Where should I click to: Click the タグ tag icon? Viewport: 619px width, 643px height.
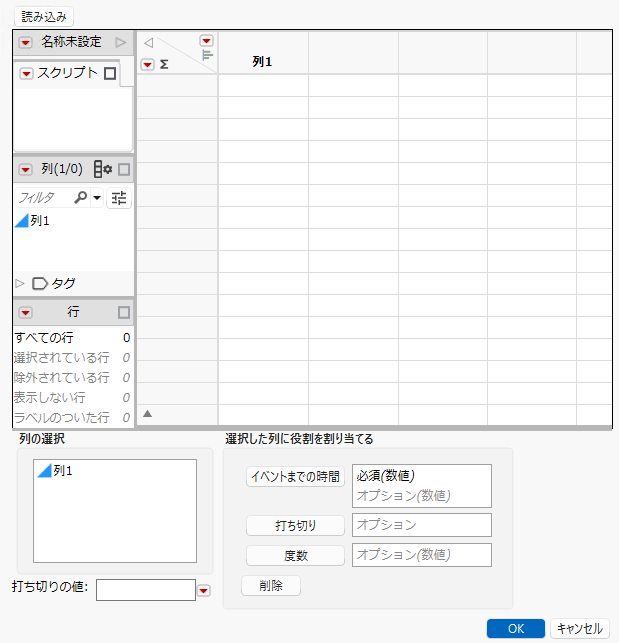(40, 283)
